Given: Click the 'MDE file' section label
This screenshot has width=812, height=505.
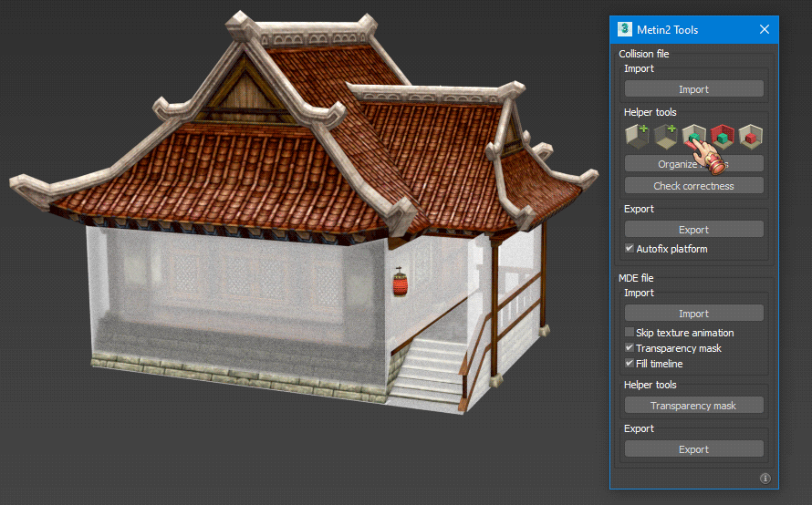Looking at the screenshot, I should click(x=636, y=278).
